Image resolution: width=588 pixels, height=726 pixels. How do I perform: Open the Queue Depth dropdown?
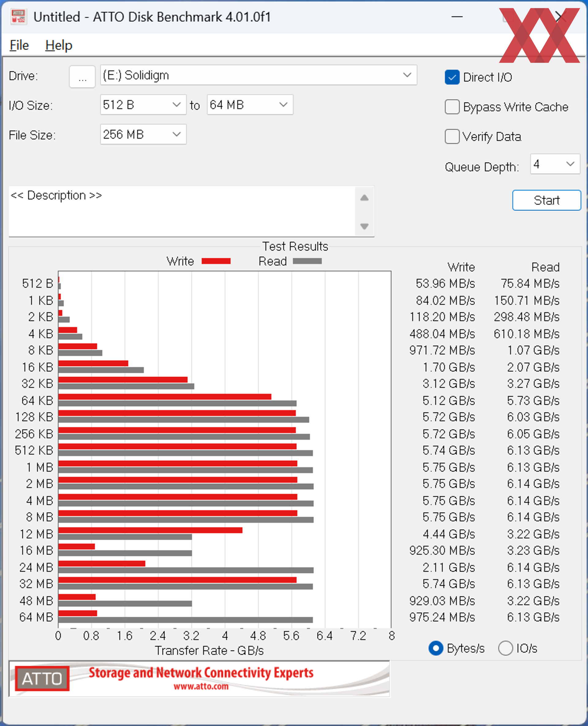(x=555, y=164)
